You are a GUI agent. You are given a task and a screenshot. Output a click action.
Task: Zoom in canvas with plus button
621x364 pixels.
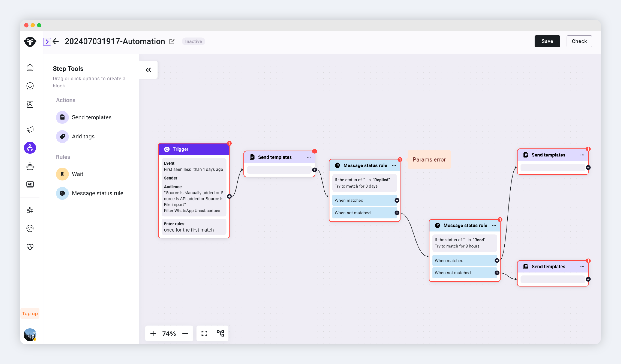point(153,333)
